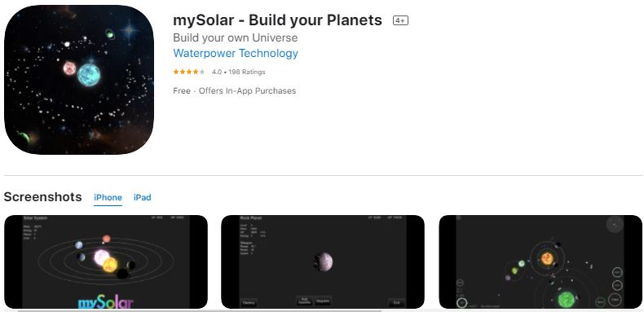Viewport: 644px width, 312px height.
Task: Click the screenshots horizontal scrollbar
Action: coord(199,310)
